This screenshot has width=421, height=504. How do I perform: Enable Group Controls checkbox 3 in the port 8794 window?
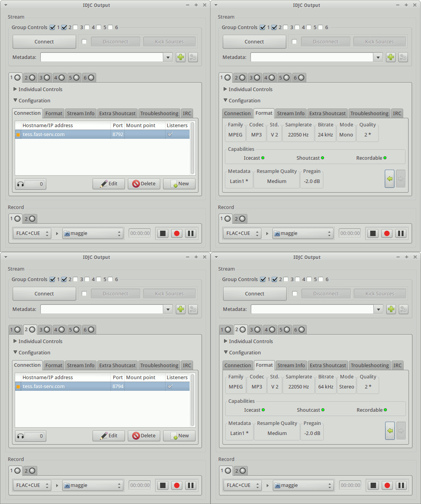[x=76, y=280]
